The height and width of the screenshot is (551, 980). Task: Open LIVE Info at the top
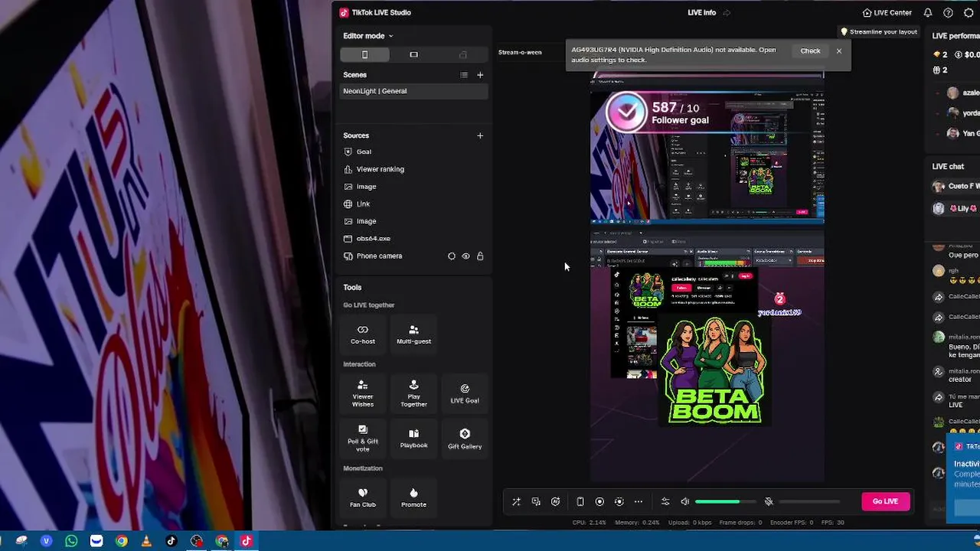point(701,13)
